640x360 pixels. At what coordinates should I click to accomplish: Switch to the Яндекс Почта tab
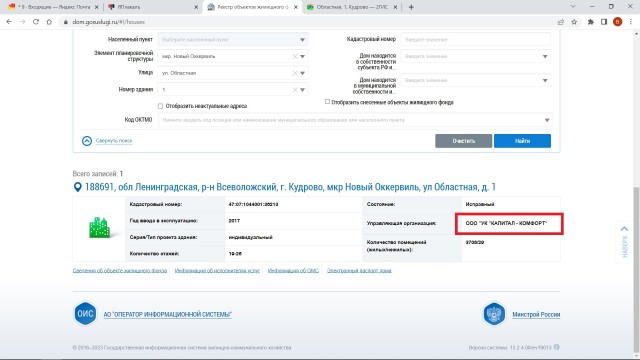54,7
